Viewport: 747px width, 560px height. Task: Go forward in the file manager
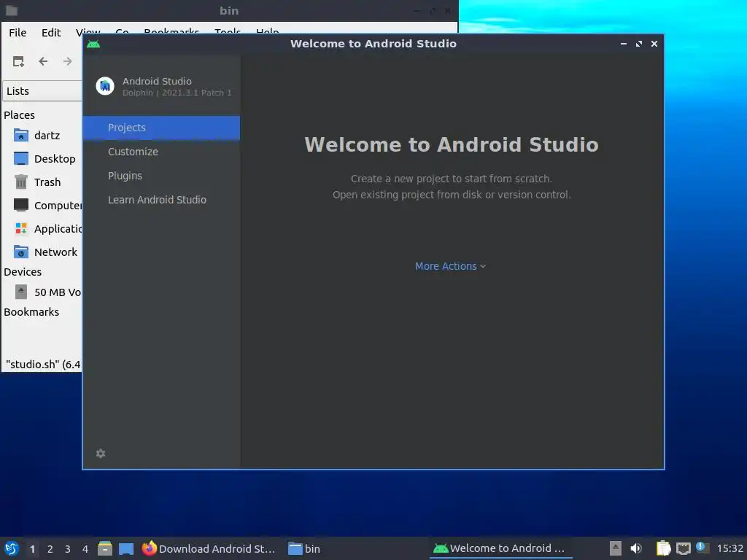(68, 61)
